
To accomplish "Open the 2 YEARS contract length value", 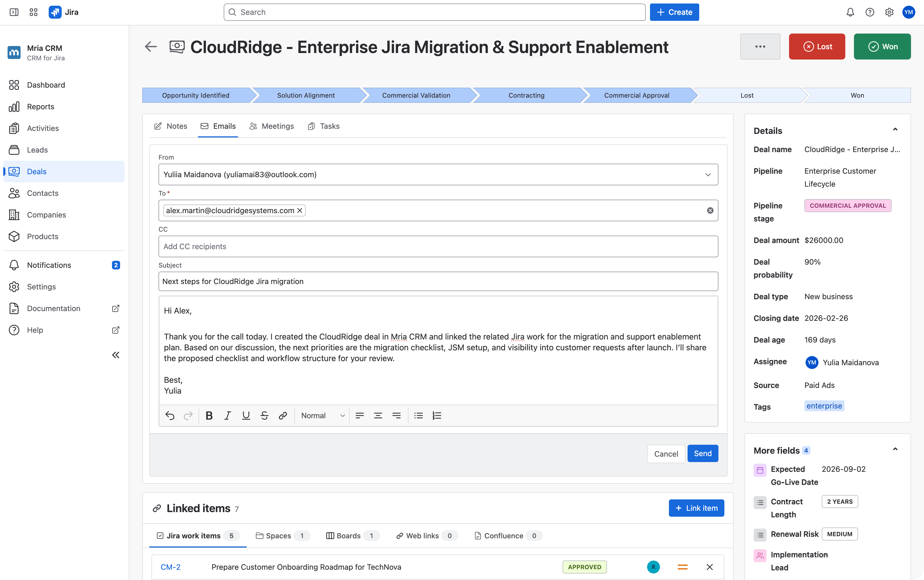I will [x=839, y=501].
